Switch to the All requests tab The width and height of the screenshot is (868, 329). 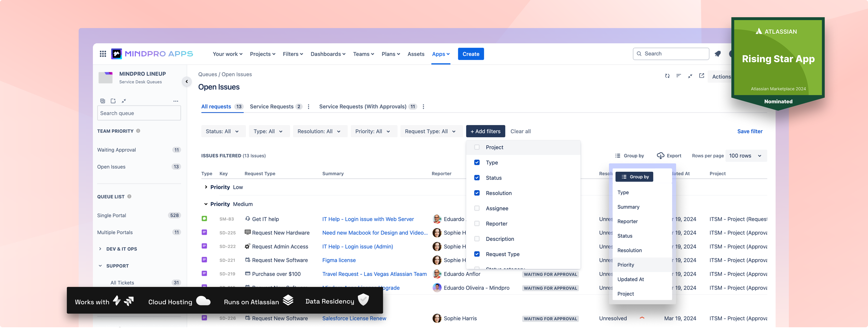(x=222, y=107)
